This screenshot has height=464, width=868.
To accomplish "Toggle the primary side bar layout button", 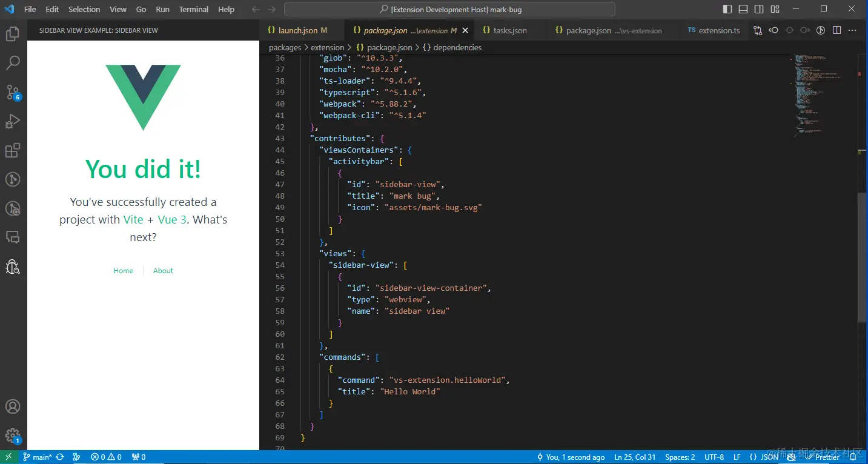I will 727,9.
